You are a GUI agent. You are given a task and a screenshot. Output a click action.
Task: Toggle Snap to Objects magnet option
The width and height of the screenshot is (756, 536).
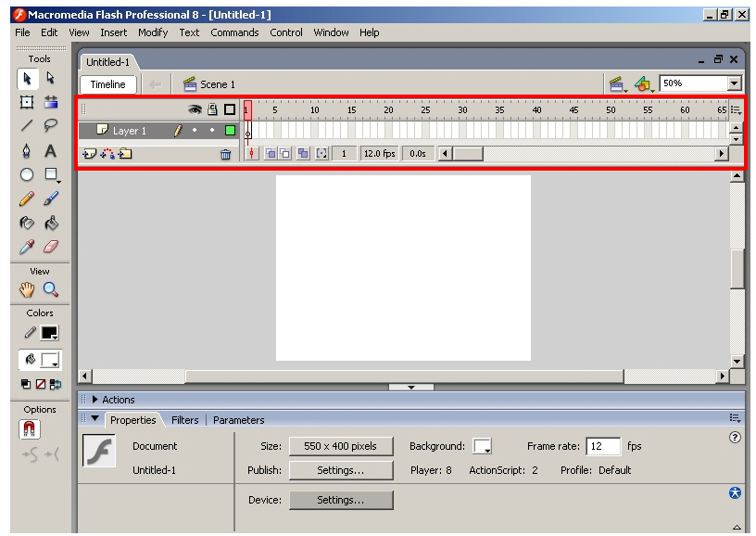coord(30,429)
